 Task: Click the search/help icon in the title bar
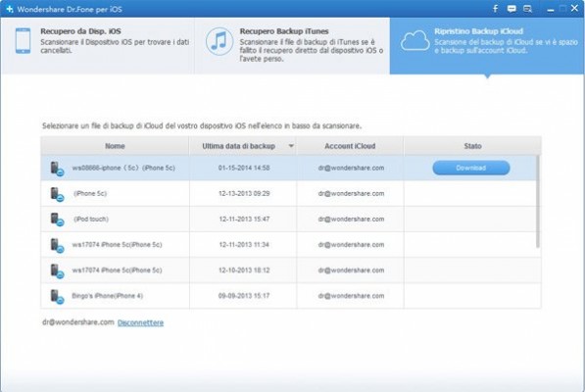pyautogui.click(x=527, y=9)
